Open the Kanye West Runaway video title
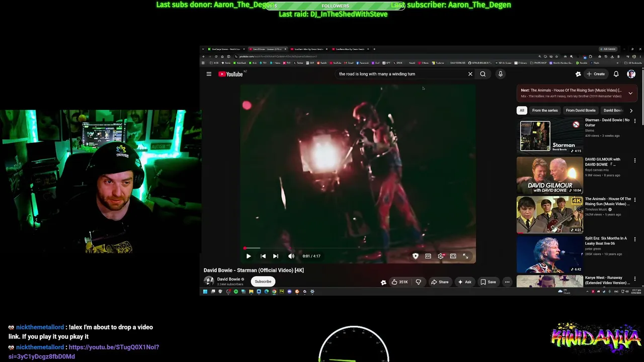The height and width of the screenshot is (362, 644). [x=607, y=280]
